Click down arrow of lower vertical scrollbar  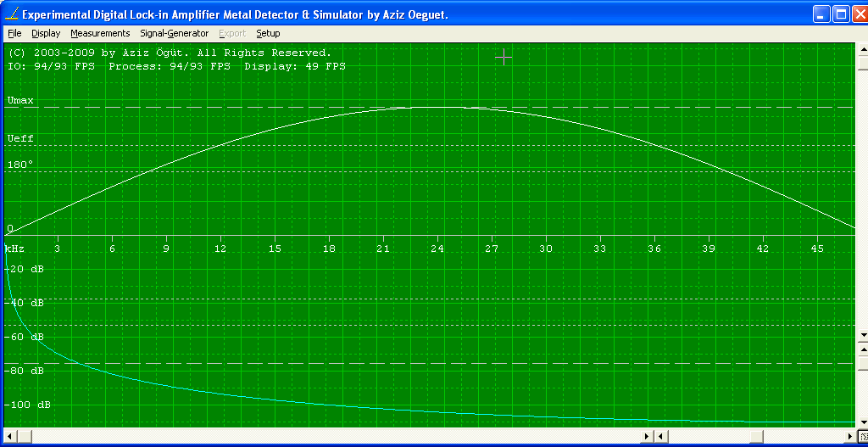(862, 422)
